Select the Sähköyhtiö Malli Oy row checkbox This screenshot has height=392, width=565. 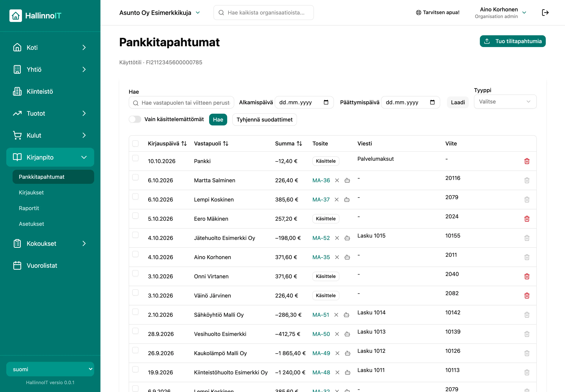(135, 312)
